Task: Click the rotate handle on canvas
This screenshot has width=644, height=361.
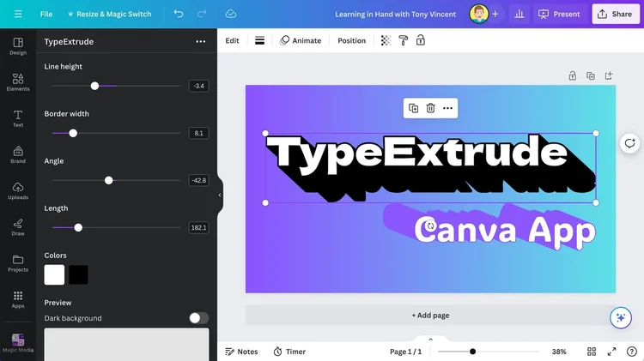Action: 430,226
